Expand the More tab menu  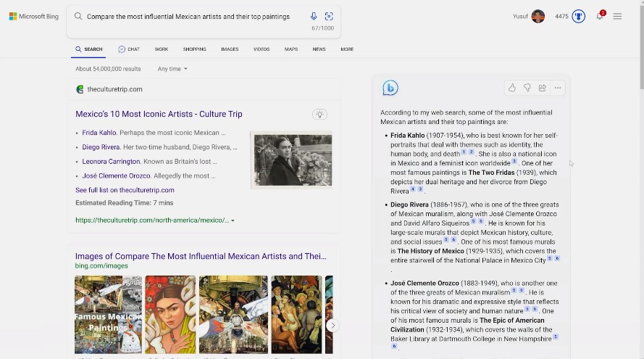coord(347,49)
